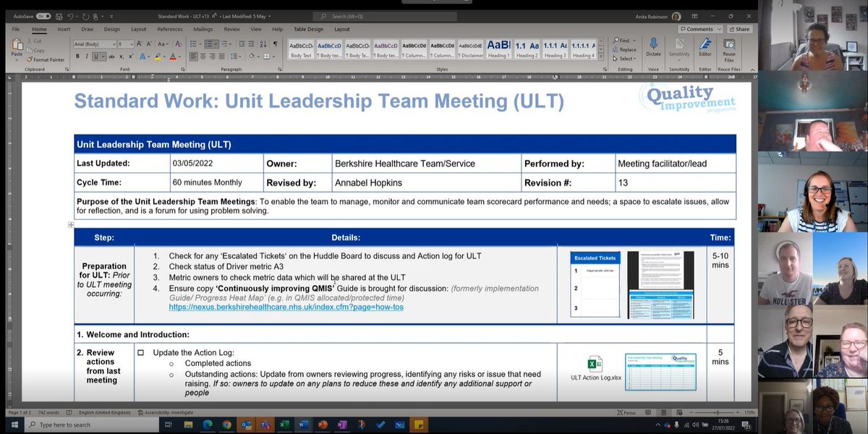Switch to the Design tab

[111, 30]
